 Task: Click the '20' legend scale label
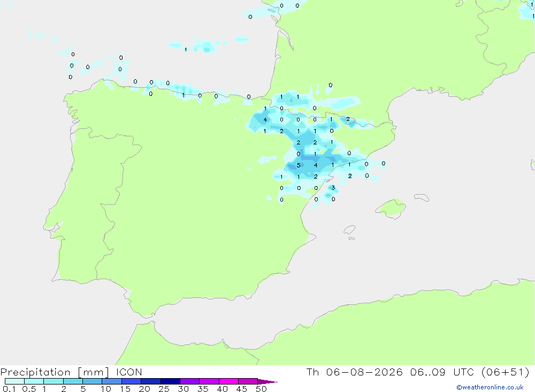coord(144,389)
